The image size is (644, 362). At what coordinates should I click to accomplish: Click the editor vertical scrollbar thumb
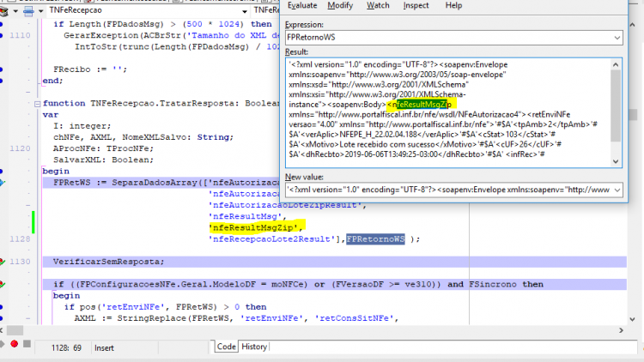(x=633, y=115)
